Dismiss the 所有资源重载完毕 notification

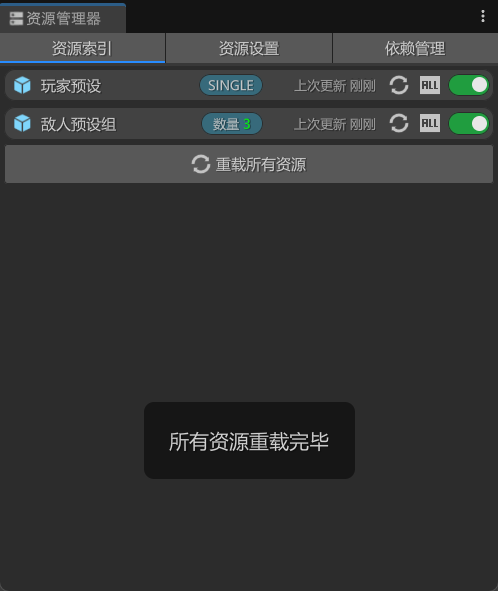pos(249,440)
